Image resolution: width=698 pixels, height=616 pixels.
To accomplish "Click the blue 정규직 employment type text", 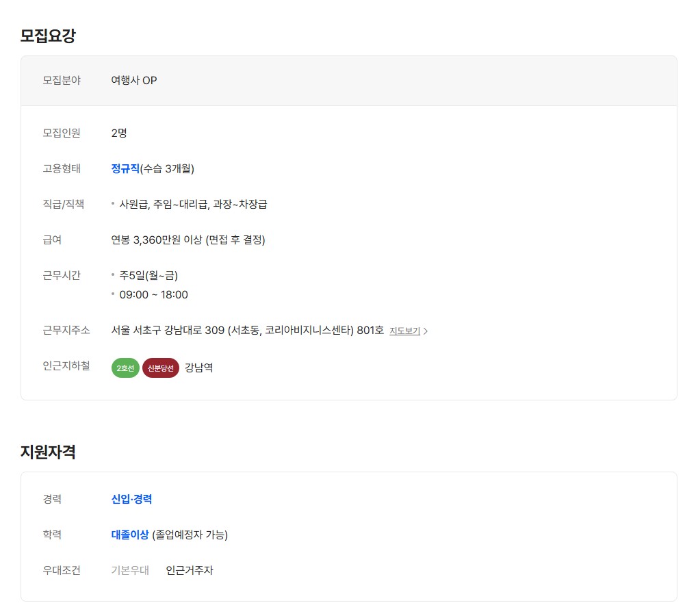I will (125, 168).
